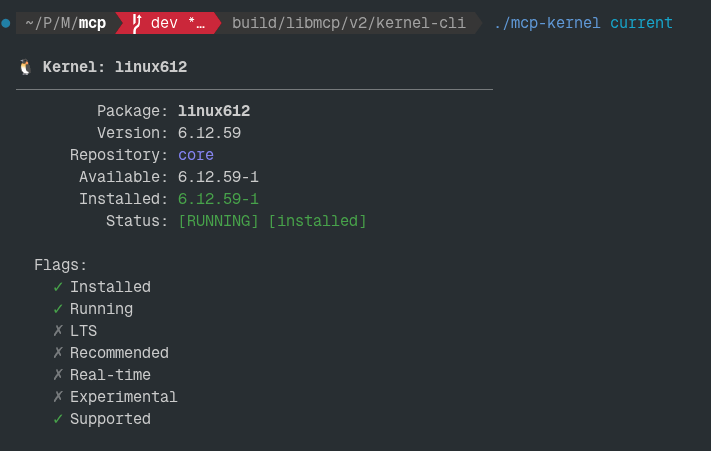Click the green checkmark next to Installed
This screenshot has width=711, height=451.
(x=58, y=287)
